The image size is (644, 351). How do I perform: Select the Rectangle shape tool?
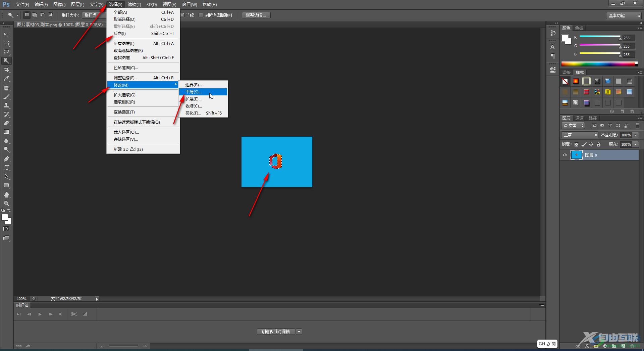6,185
